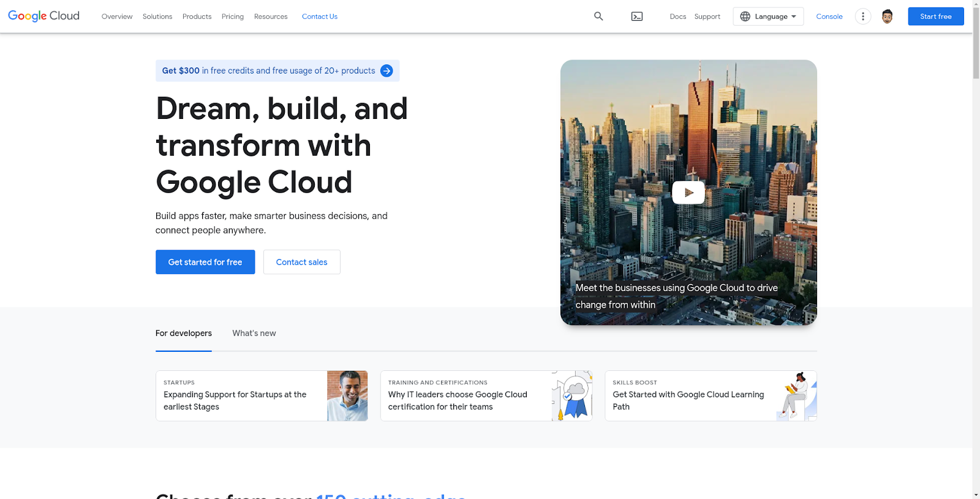This screenshot has height=499, width=980.
Task: Open the Console link
Action: click(x=829, y=17)
